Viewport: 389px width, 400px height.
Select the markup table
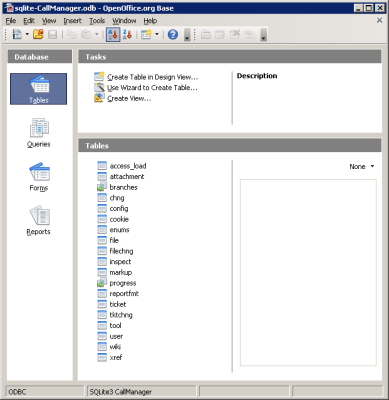coord(121,272)
